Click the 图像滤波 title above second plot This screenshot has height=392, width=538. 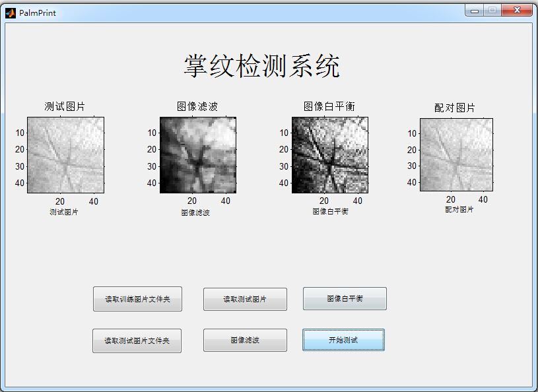point(197,106)
